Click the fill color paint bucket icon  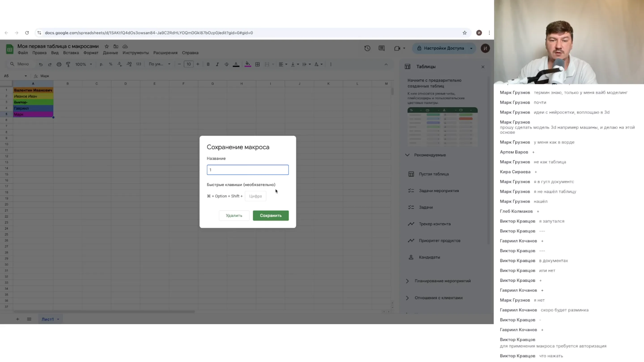(248, 64)
